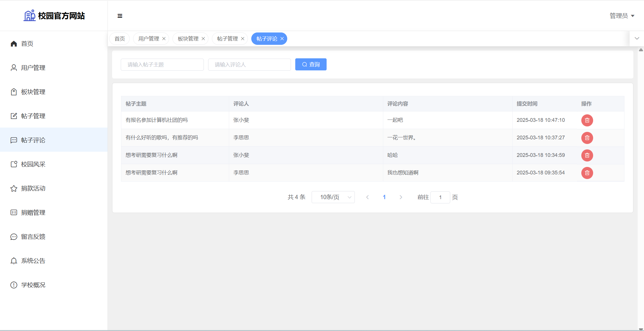This screenshot has height=331, width=644.
Task: Close the 板块管理 tab
Action: pos(203,39)
